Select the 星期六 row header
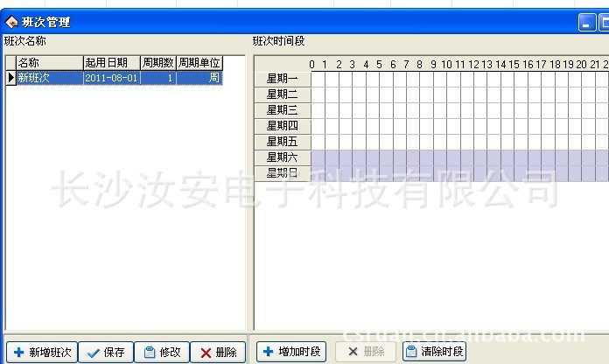609x364 pixels. coord(283,157)
